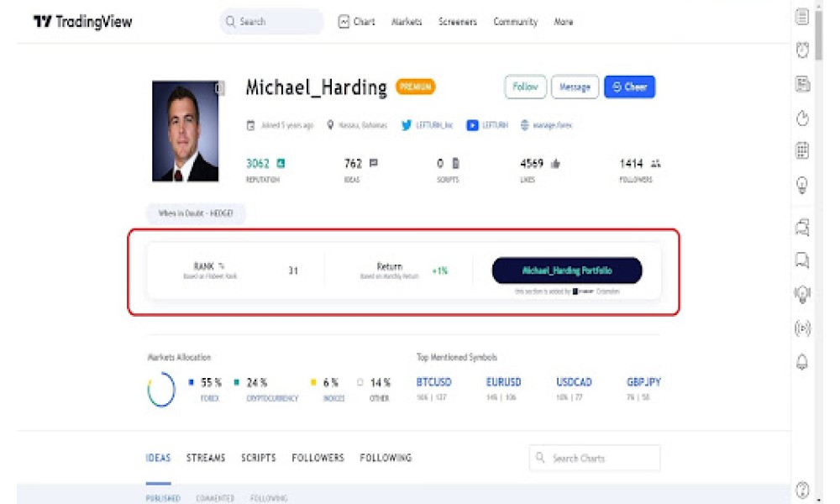Open the notifications bell sidebar icon
Viewport: 840px width, 504px height.
pyautogui.click(x=802, y=362)
